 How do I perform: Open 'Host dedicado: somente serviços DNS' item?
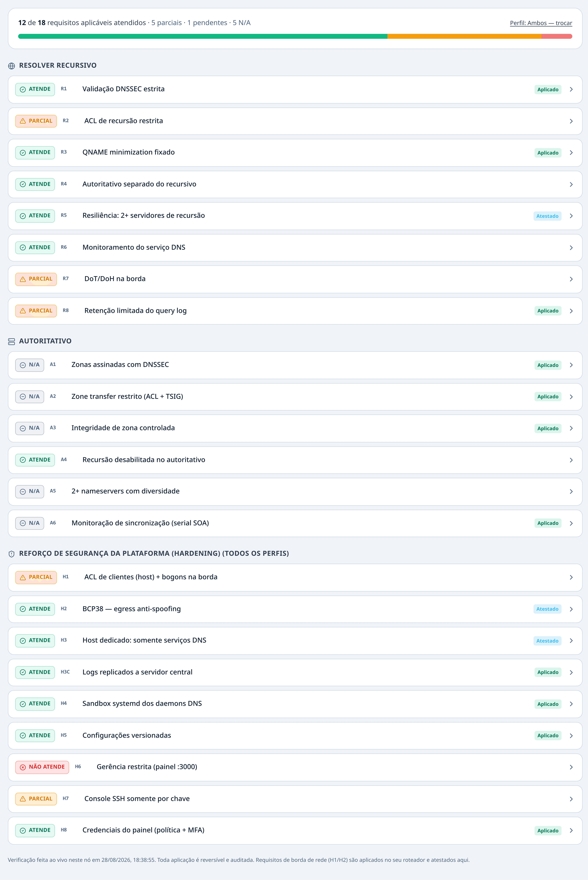coord(295,641)
